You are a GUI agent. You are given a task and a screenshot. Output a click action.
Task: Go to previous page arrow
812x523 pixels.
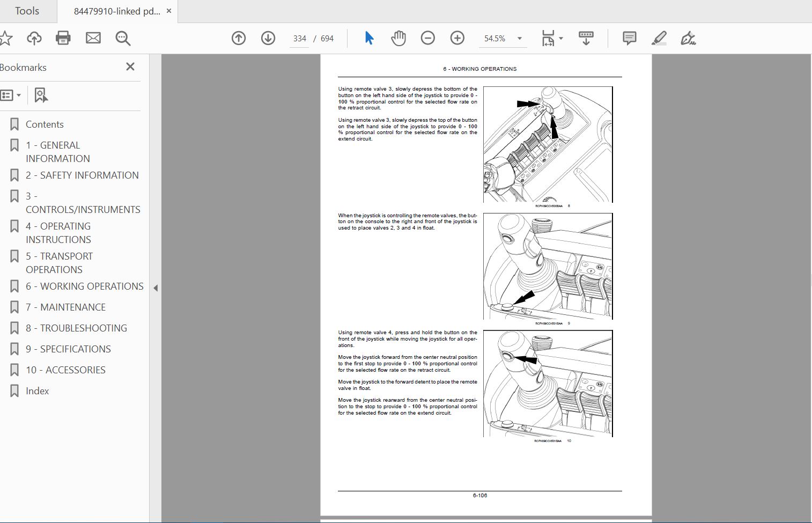point(239,38)
